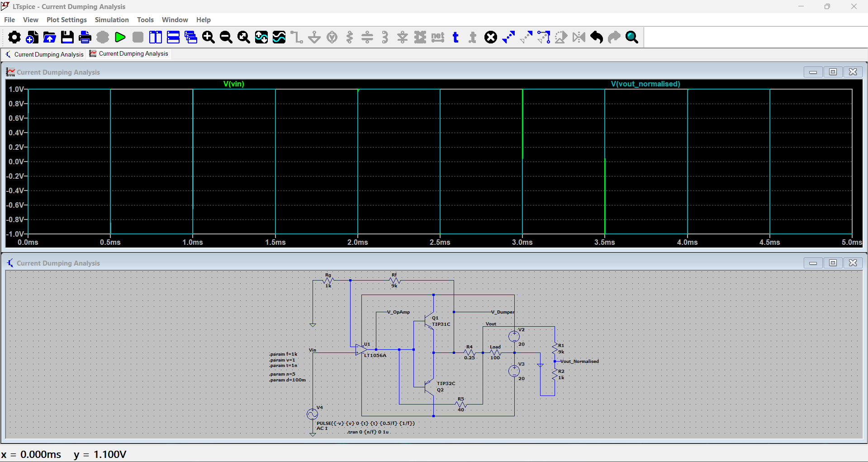Run the simulation with the green play button
The width and height of the screenshot is (868, 462).
120,37
